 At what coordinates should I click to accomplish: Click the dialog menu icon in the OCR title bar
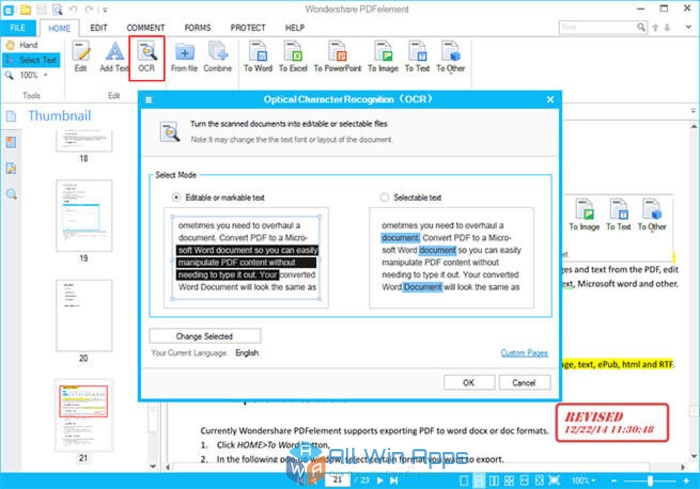(x=149, y=100)
